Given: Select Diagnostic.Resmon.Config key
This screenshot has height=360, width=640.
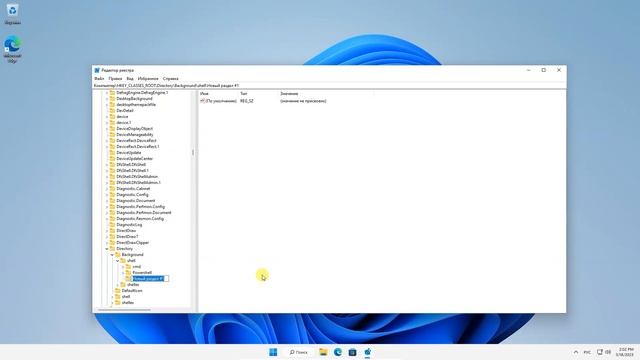Looking at the screenshot, I should pos(140,219).
